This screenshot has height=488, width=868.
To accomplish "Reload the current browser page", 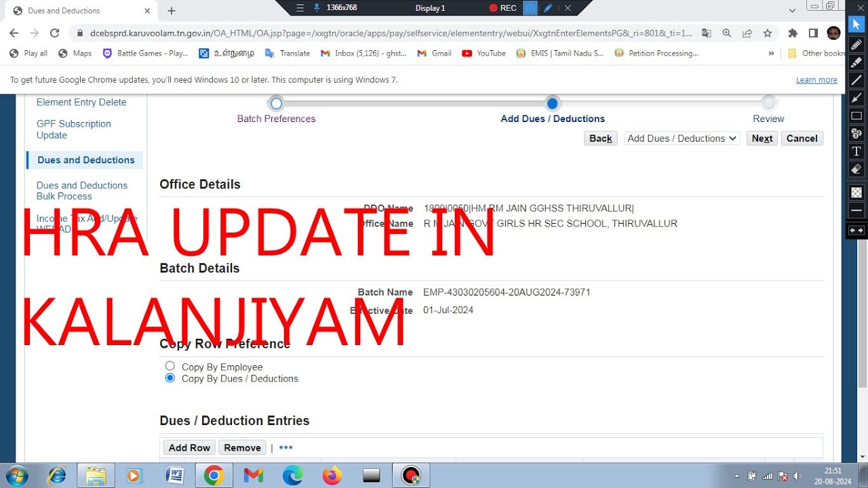I will click(x=55, y=33).
